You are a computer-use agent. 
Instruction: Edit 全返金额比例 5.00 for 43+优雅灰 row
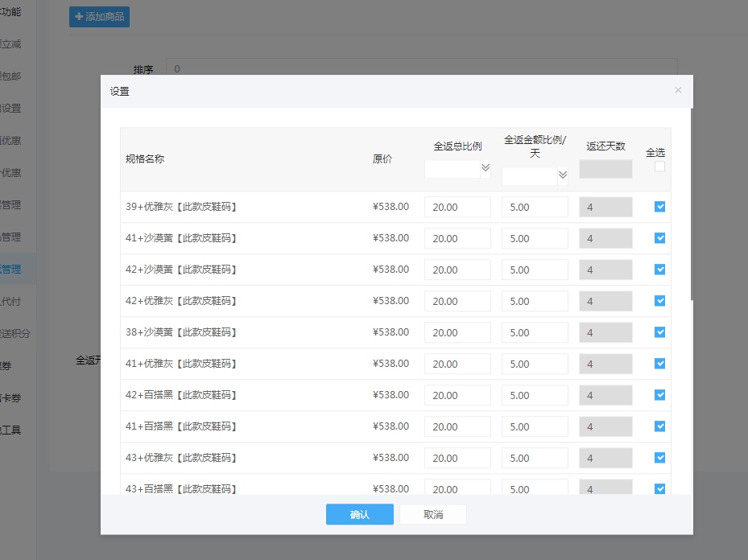tap(535, 458)
